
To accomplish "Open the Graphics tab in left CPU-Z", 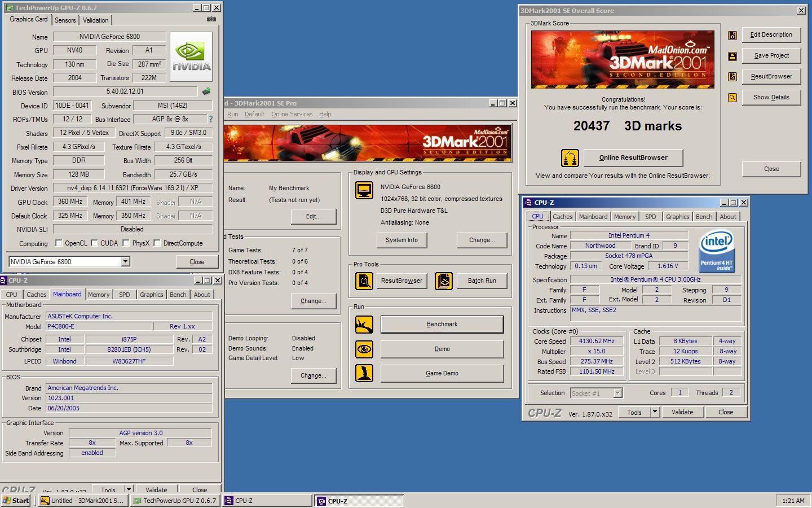I will (152, 295).
